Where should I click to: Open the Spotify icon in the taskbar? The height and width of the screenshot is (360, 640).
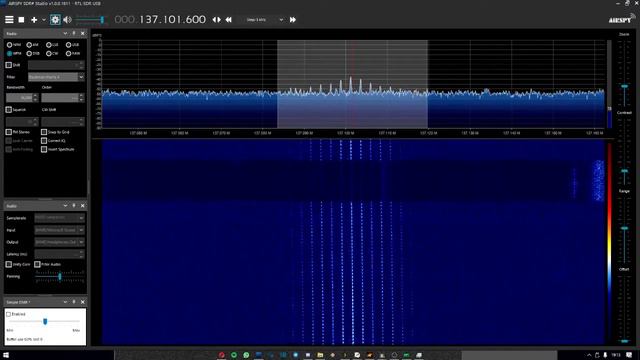(x=234, y=355)
